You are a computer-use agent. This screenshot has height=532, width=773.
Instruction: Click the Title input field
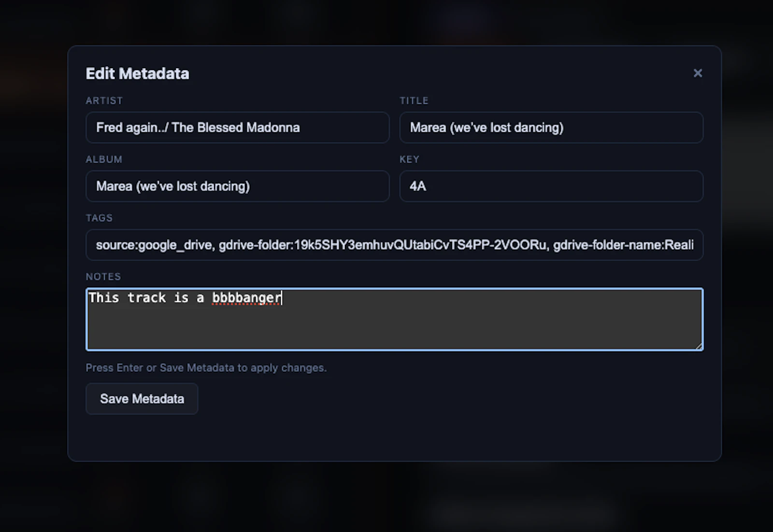point(551,127)
